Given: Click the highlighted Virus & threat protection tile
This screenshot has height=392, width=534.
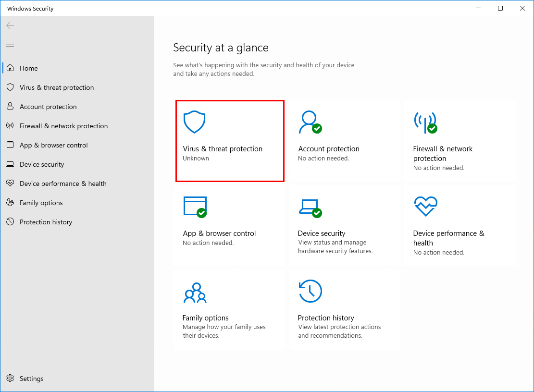Looking at the screenshot, I should click(230, 141).
